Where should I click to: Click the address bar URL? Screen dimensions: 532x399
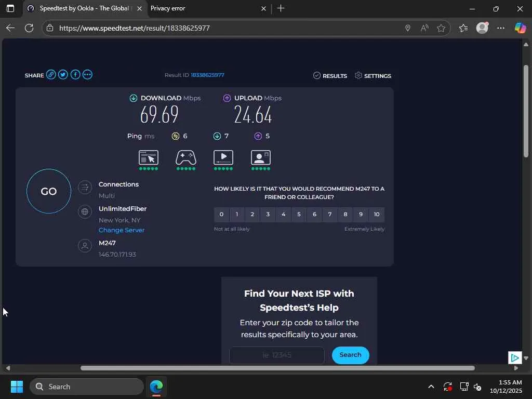(135, 28)
